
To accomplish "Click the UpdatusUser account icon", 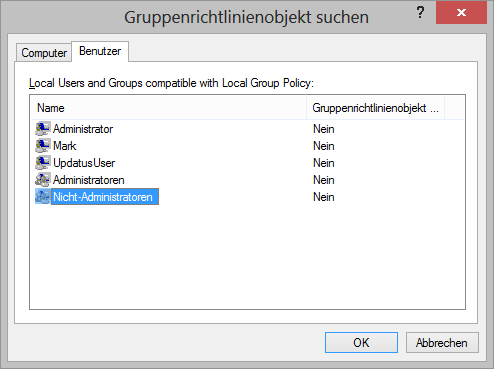I will [x=43, y=163].
